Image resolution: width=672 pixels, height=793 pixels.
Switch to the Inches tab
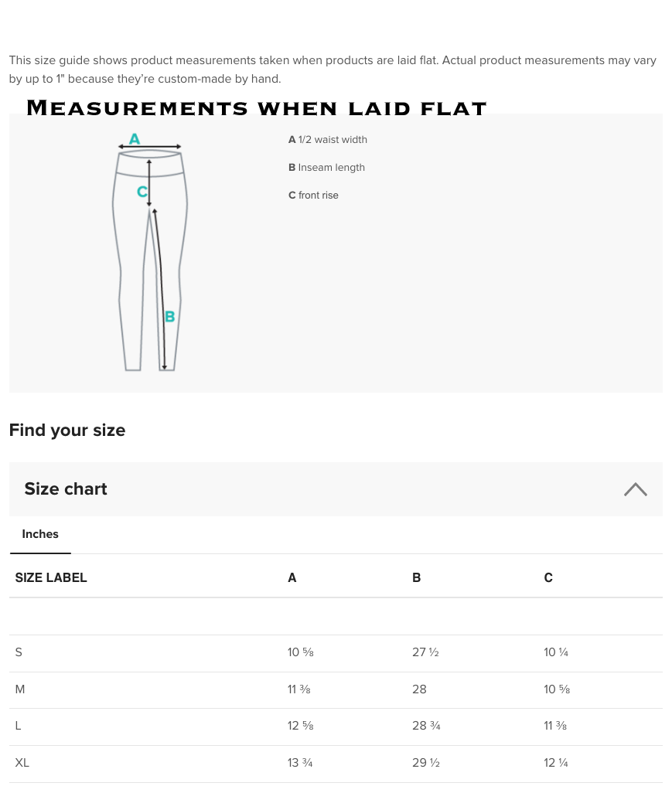(40, 534)
